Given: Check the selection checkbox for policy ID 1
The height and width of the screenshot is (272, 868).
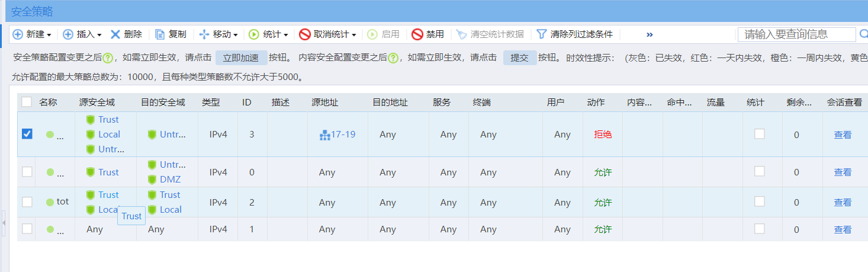Looking at the screenshot, I should (x=27, y=228).
